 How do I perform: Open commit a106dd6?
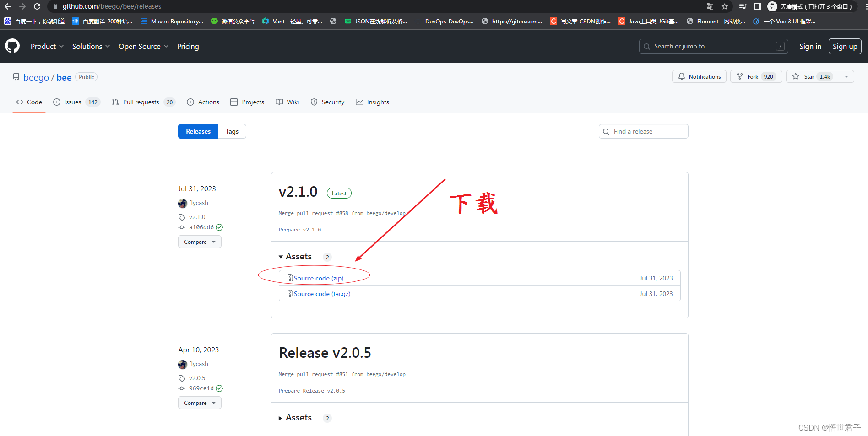(x=201, y=227)
